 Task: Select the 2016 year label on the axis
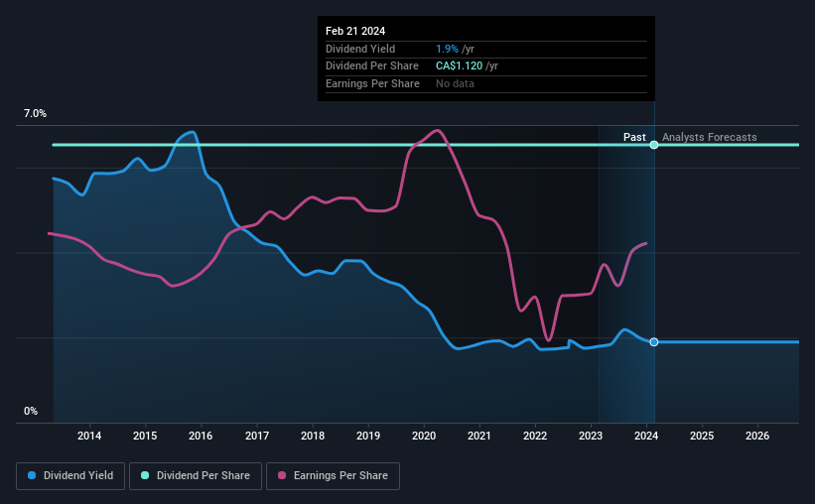pyautogui.click(x=201, y=436)
